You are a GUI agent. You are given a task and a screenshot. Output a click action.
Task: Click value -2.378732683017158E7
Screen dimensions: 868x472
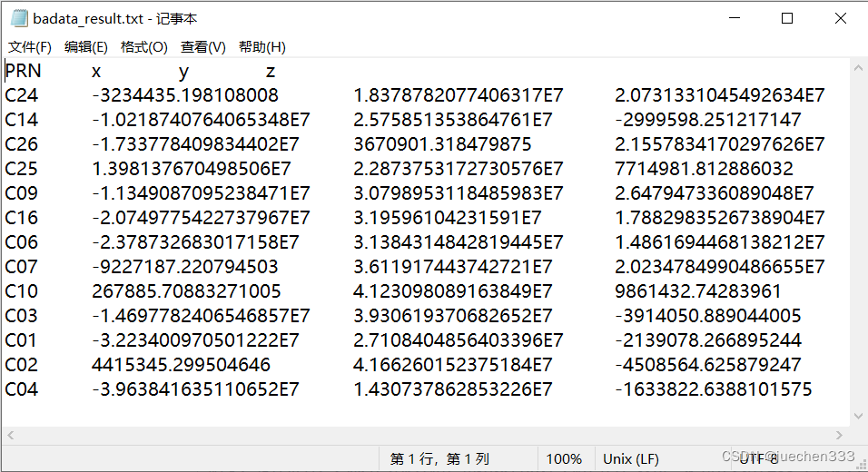pyautogui.click(x=195, y=241)
